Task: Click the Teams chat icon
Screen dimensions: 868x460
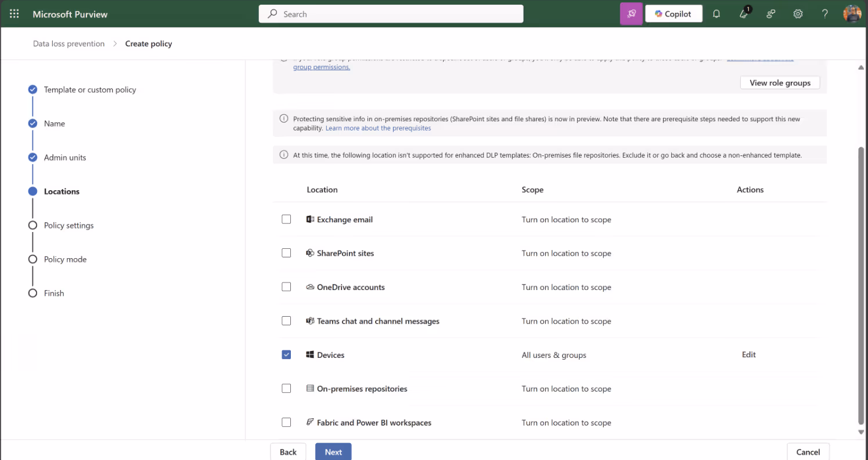Action: coord(310,321)
